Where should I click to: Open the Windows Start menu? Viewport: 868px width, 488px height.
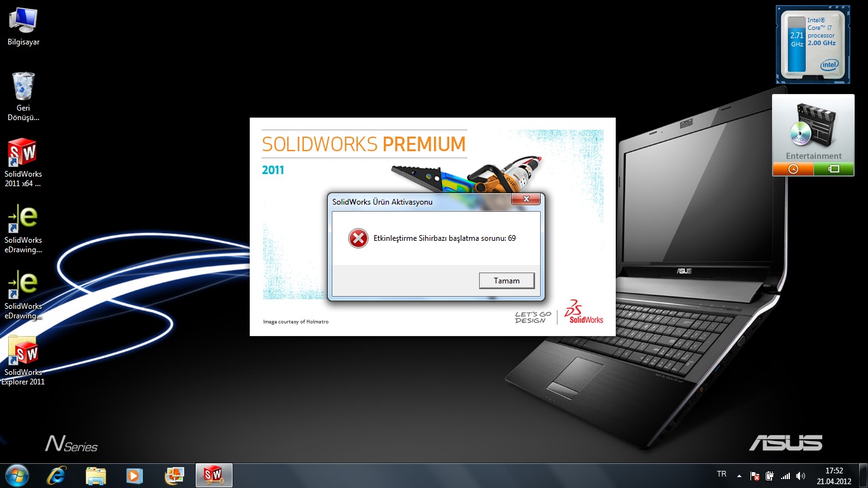click(x=17, y=475)
